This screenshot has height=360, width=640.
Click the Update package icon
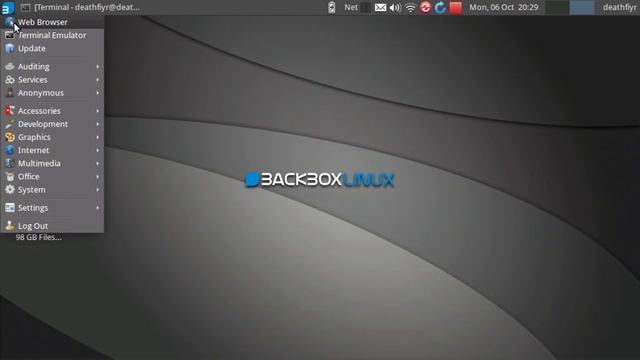tap(10, 48)
